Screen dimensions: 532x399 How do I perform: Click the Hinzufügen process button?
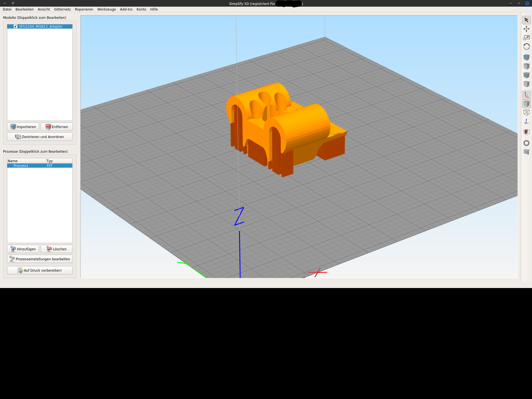point(23,249)
